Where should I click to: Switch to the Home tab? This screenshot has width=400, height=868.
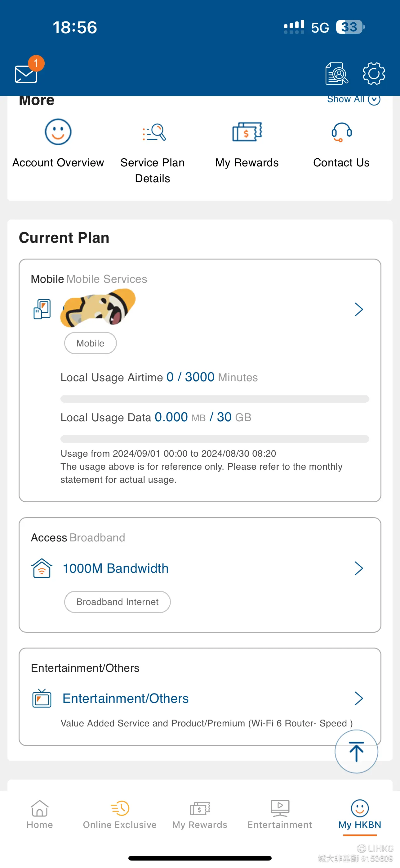click(x=40, y=815)
